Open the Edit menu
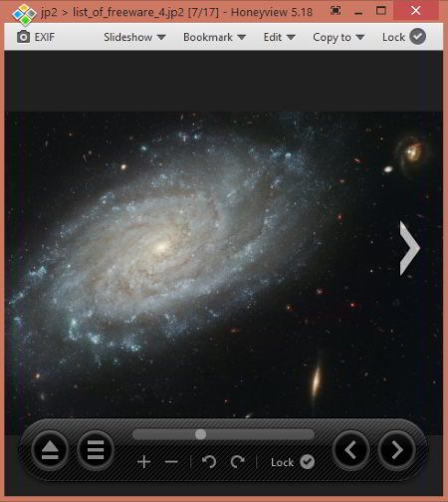 pyautogui.click(x=279, y=37)
